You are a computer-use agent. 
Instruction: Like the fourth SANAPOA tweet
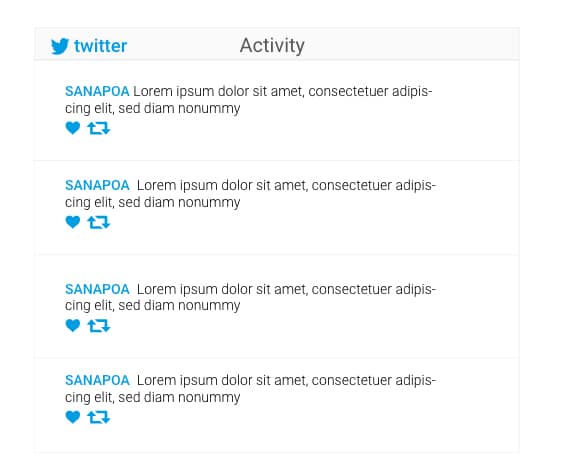(73, 417)
